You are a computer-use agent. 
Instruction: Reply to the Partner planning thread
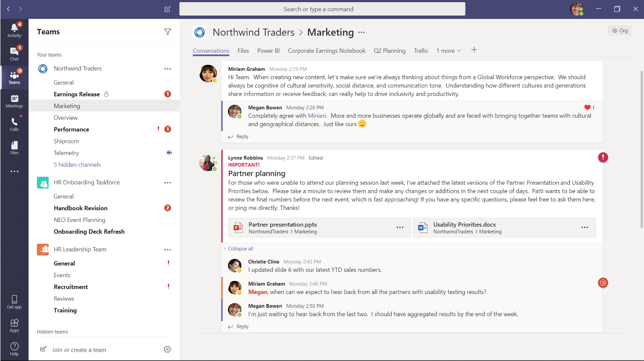[x=238, y=327]
